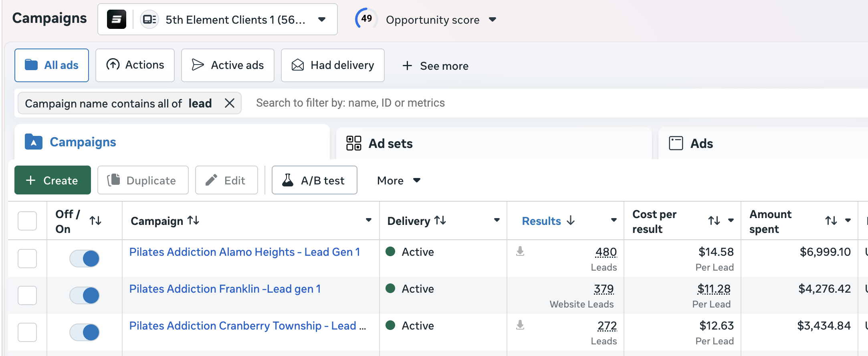Click the Active ads paper-plane icon
Screen dimensions: 868x356
click(x=198, y=65)
